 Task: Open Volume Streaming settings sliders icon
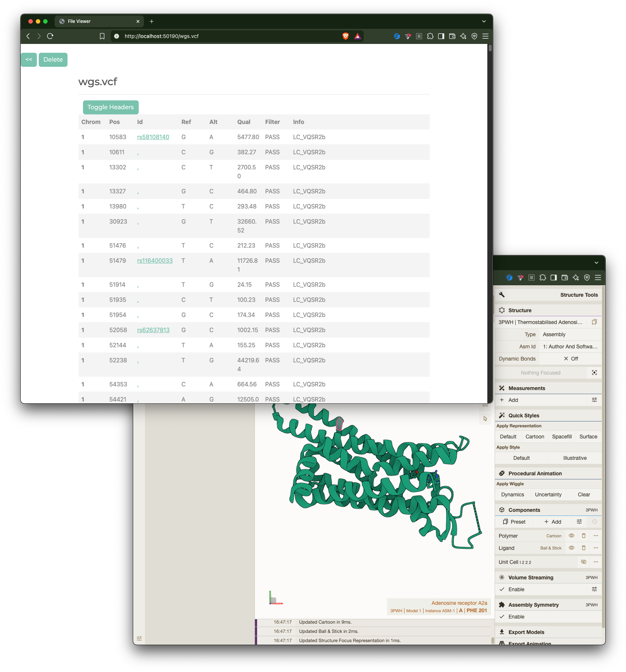594,589
